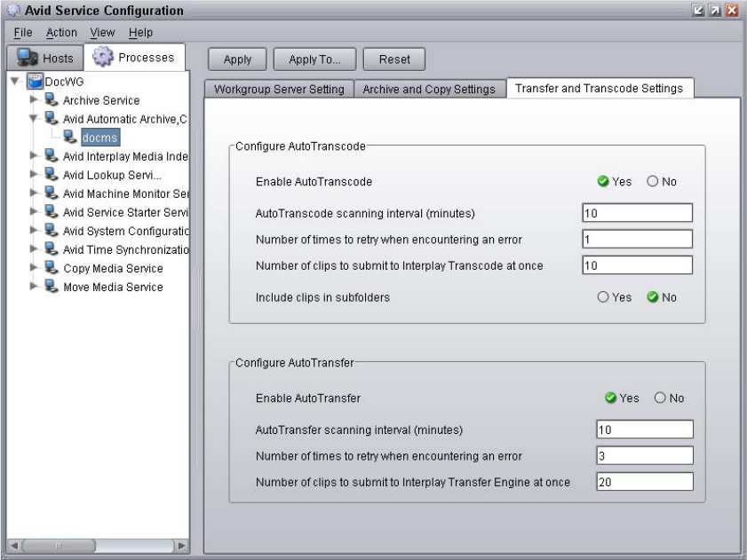Click the tree scrollbar right arrow
Image resolution: width=747 pixels, height=560 pixels.
click(x=181, y=545)
